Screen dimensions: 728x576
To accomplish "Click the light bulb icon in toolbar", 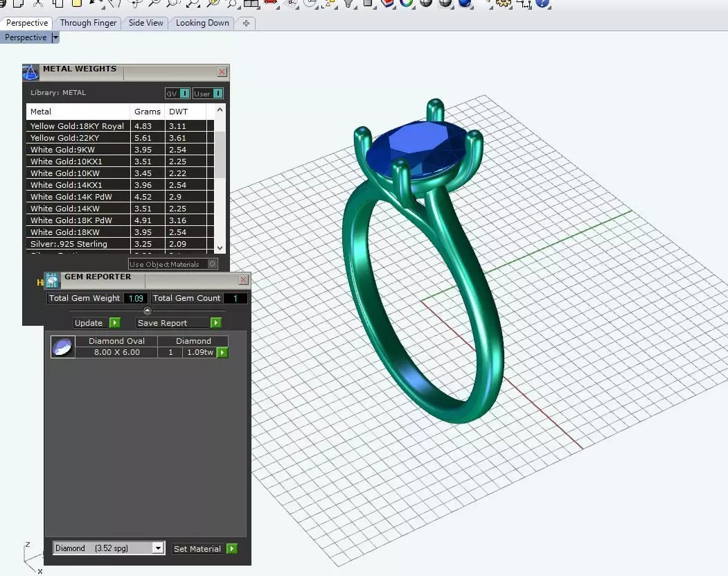I will (348, 3).
